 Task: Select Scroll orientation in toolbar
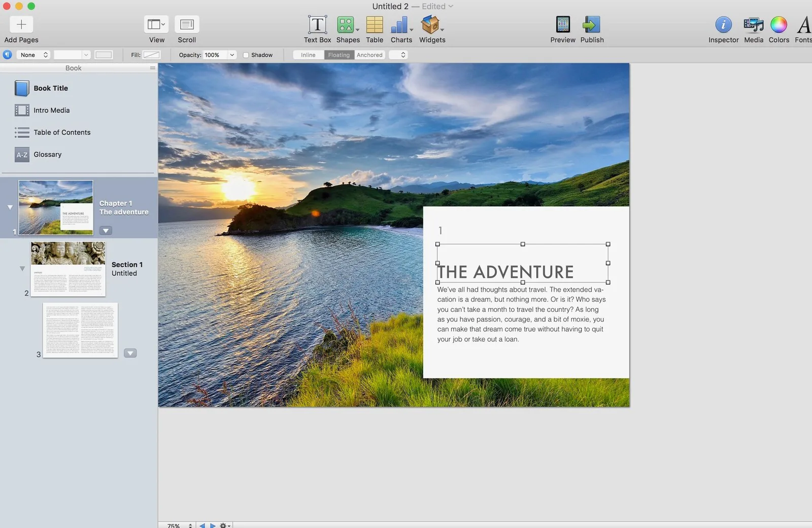click(x=187, y=24)
